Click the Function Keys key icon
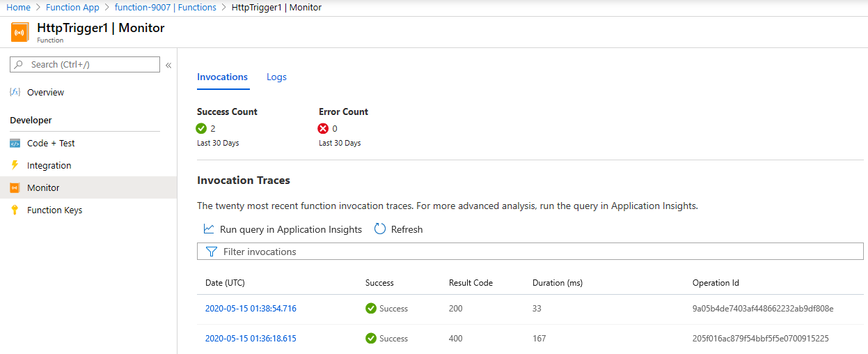This screenshot has height=354, width=868. 15,210
